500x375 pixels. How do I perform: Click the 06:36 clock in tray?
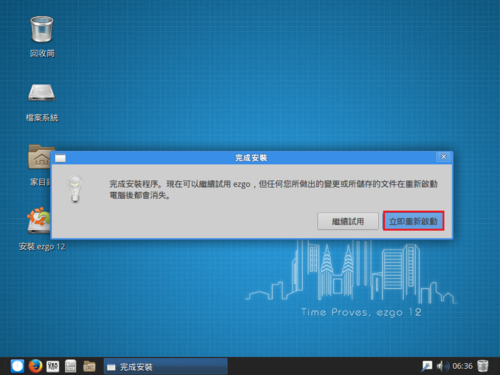point(463,366)
